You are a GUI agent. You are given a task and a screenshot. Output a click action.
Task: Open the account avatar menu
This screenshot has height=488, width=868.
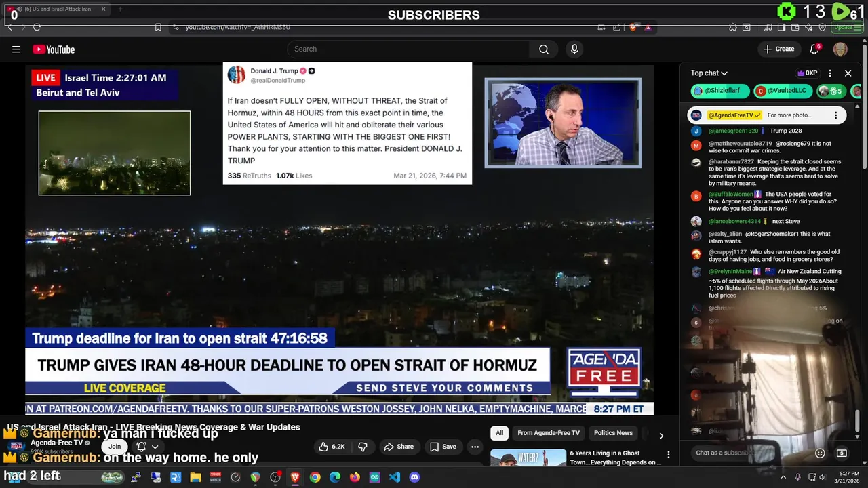point(840,49)
